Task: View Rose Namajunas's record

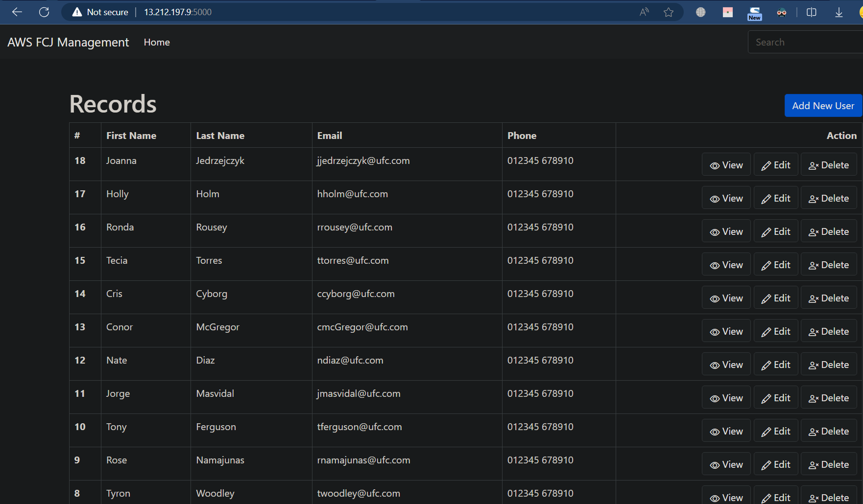Action: [x=726, y=464]
